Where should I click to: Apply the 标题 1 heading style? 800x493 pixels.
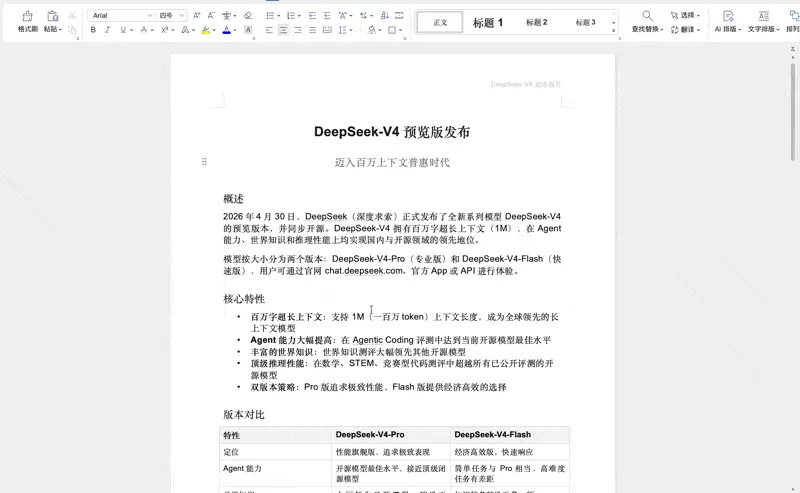click(x=488, y=22)
